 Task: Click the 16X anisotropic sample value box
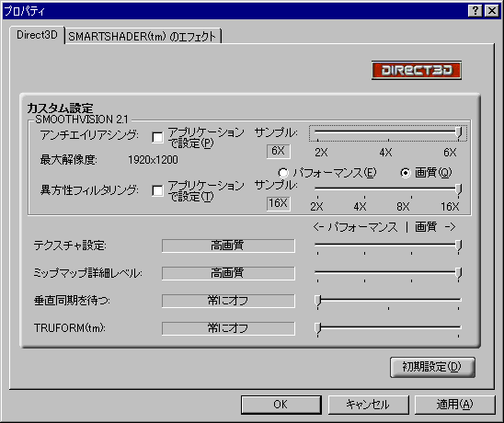[x=279, y=204]
